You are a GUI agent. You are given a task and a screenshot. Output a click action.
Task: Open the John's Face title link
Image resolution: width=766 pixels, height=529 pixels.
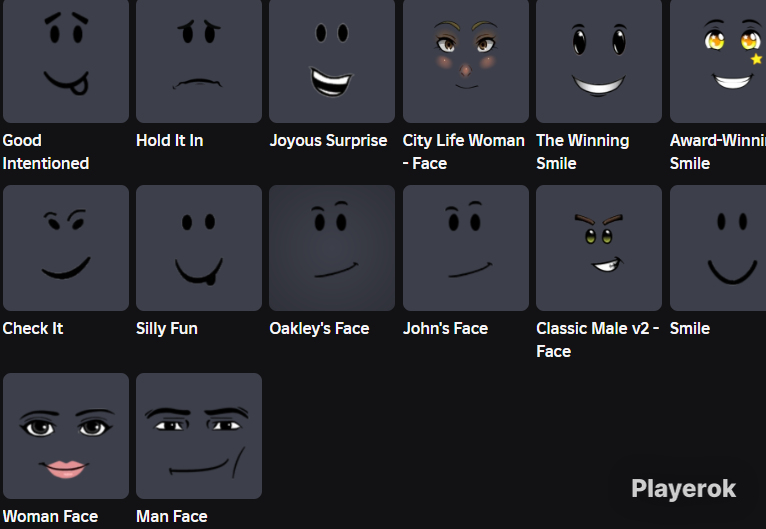tap(445, 328)
